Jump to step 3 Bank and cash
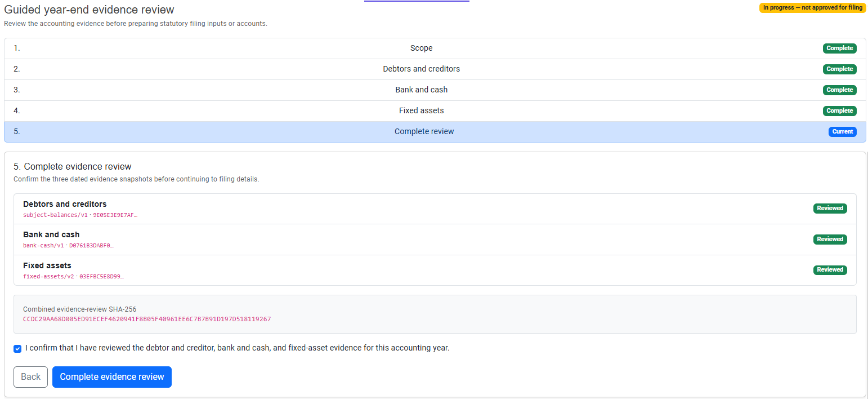This screenshot has height=399, width=868. pyautogui.click(x=435, y=90)
